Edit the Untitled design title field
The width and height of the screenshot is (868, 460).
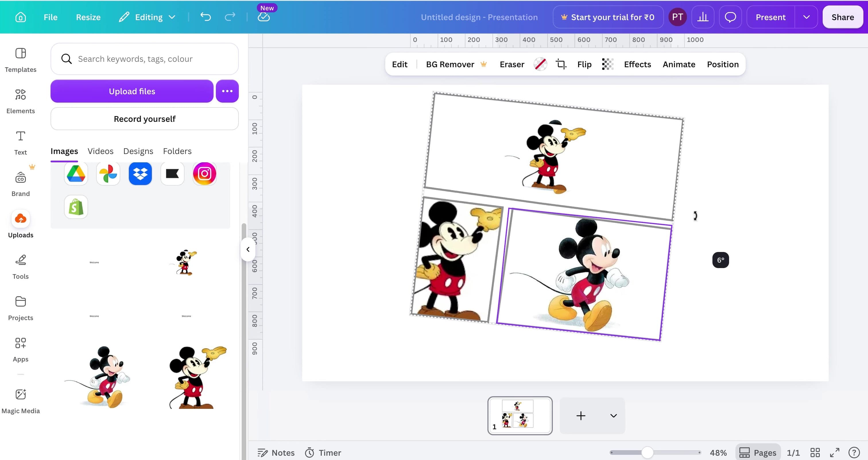coord(479,17)
